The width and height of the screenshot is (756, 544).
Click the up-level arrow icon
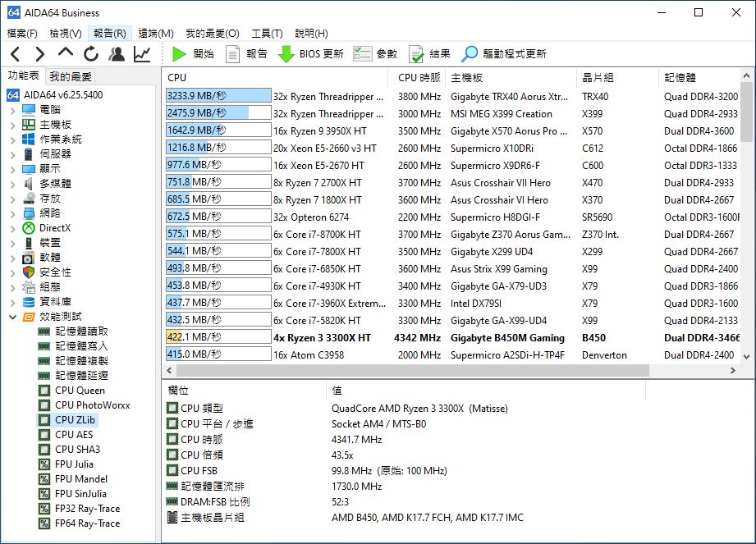coord(66,53)
